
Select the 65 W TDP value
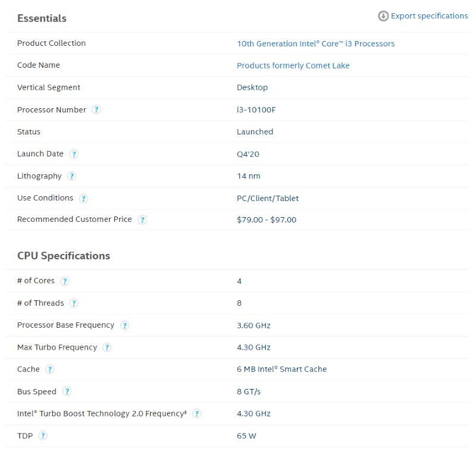(246, 436)
